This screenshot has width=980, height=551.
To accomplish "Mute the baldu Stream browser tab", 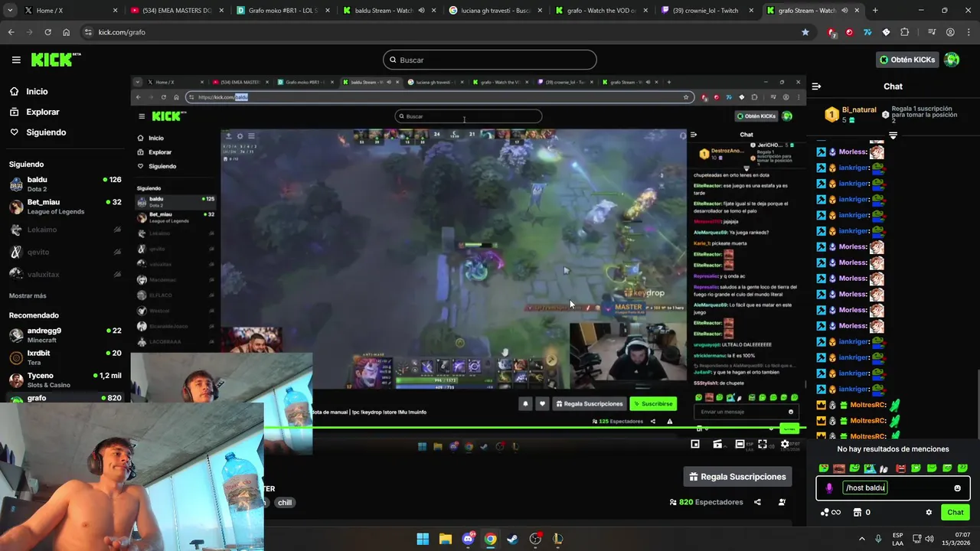I will (x=421, y=11).
